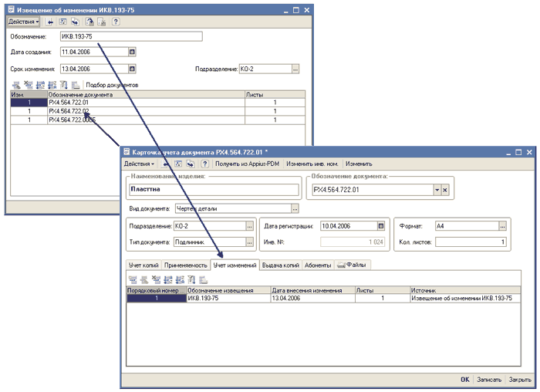Clear the Обозначение документа field with X
This screenshot has height=392, width=540.
(445, 190)
